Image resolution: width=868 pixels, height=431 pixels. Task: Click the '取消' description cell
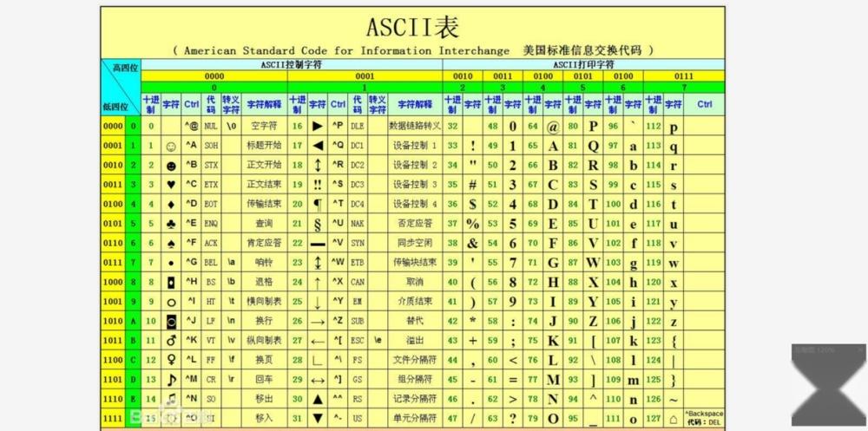point(415,282)
